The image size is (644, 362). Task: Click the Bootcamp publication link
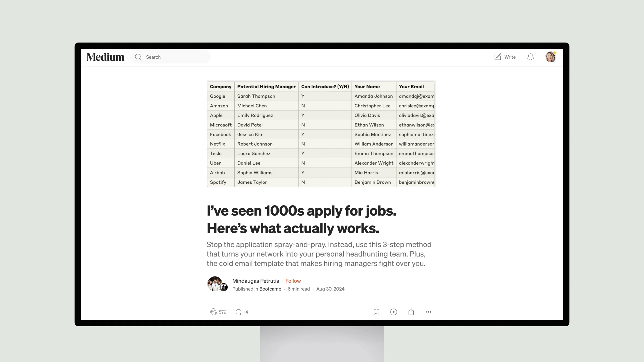[270, 289]
